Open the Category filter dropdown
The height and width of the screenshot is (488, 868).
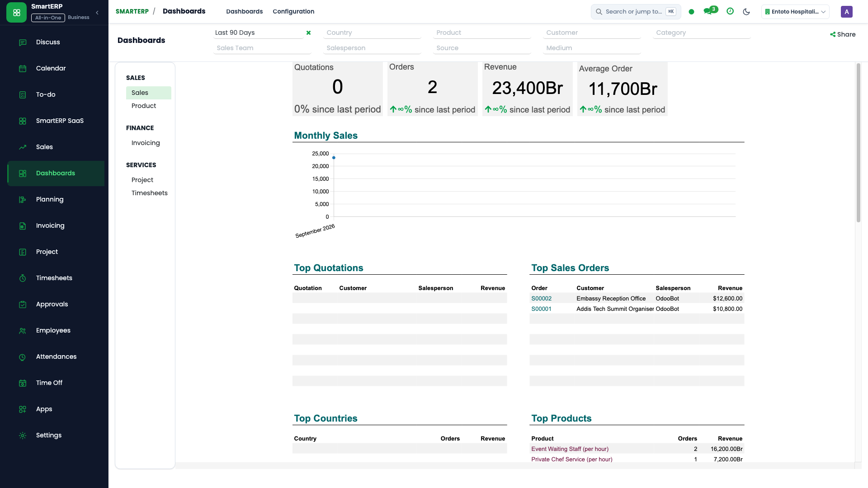point(702,33)
